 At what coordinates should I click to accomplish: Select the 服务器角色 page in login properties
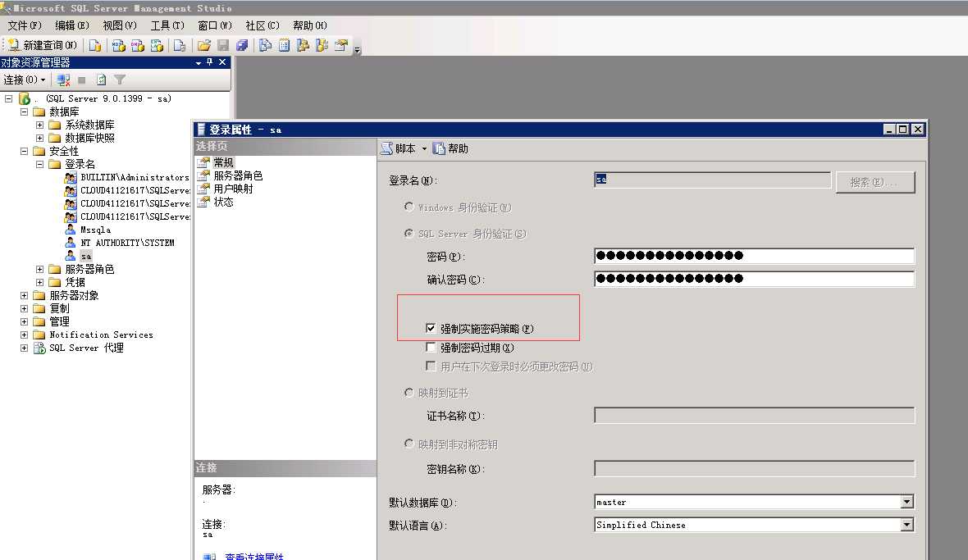(x=238, y=175)
